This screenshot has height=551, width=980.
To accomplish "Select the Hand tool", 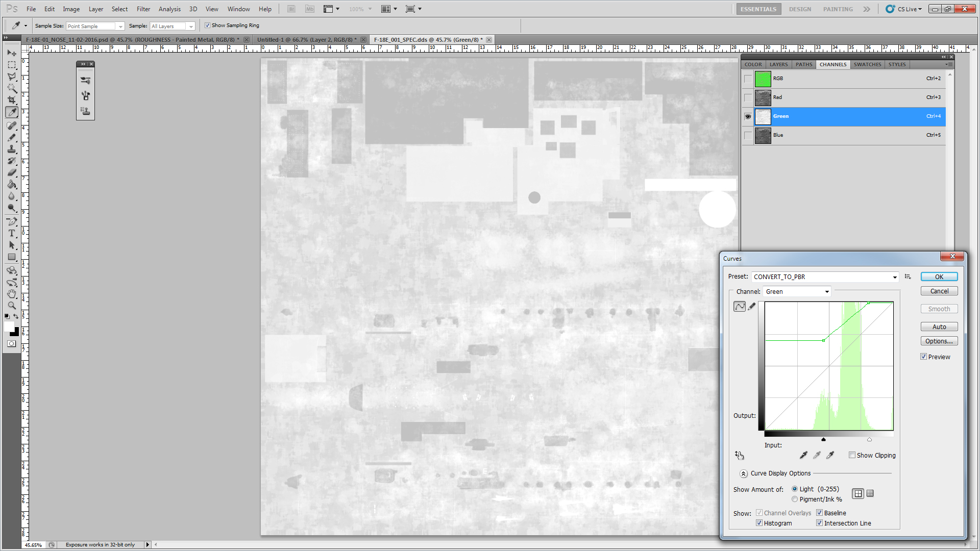I will tap(12, 294).
